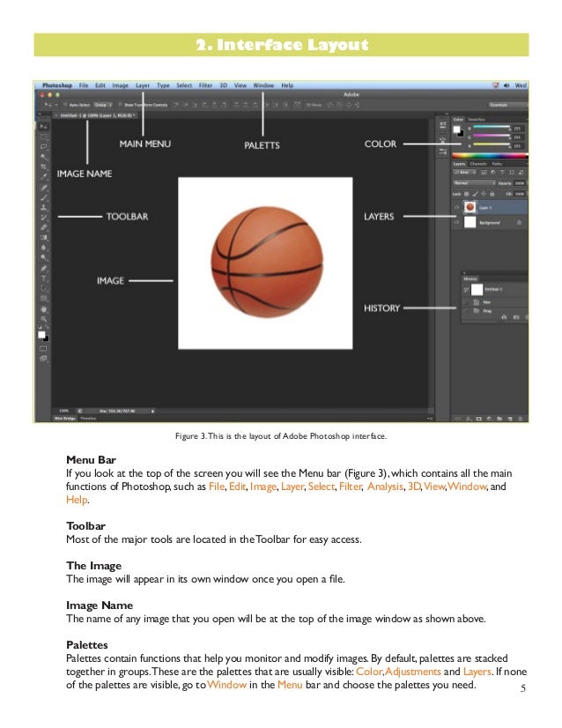
Task: Select the Zoom tool
Action: [43, 319]
